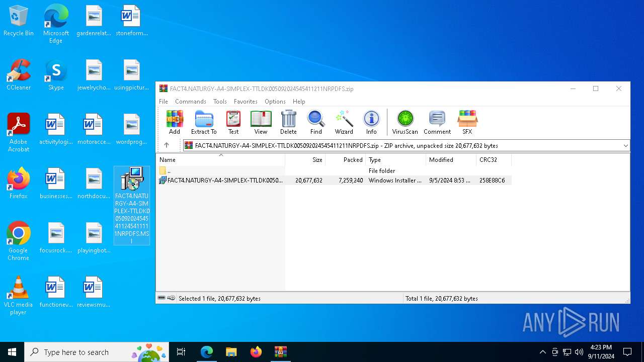Screen dimensions: 644x362
Task: Open the Help menu
Action: [x=299, y=102]
